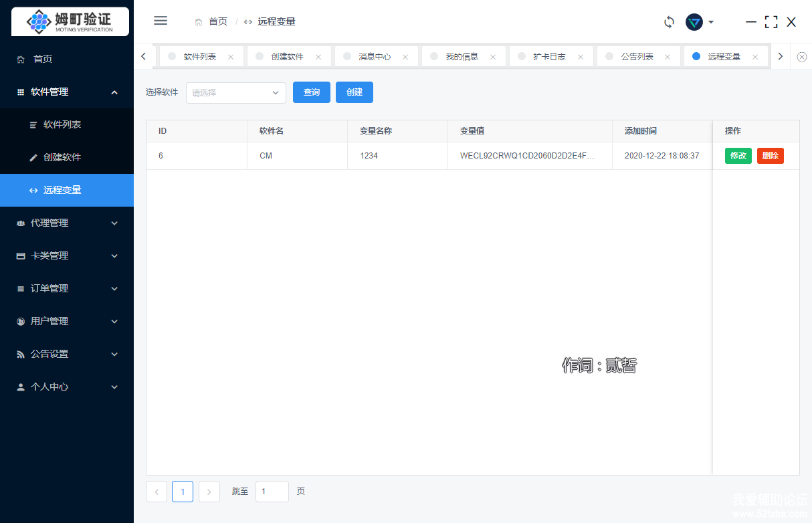Image resolution: width=812 pixels, height=523 pixels.
Task: Toggle the hamburger sidebar collapse icon
Action: [161, 21]
